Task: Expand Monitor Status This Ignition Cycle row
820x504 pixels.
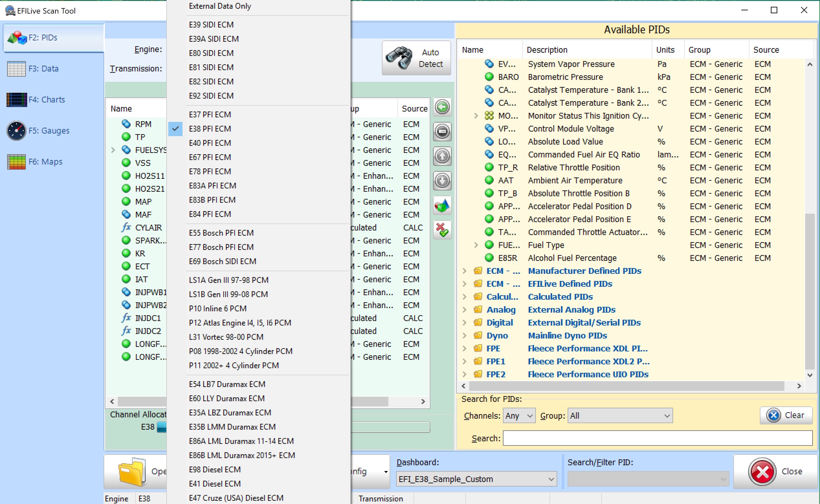Action: (476, 116)
